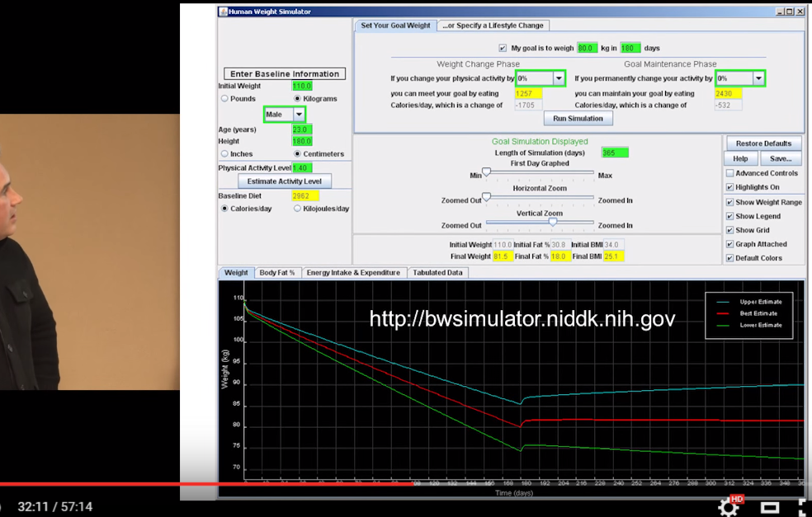This screenshot has height=517, width=812.
Task: Open the Specify a Lifestyle Change tab
Action: tap(492, 26)
